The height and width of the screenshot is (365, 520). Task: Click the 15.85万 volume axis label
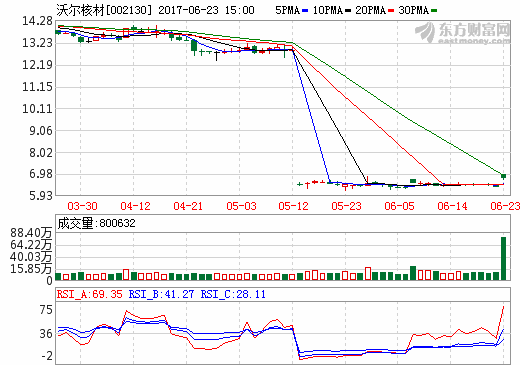point(31,269)
